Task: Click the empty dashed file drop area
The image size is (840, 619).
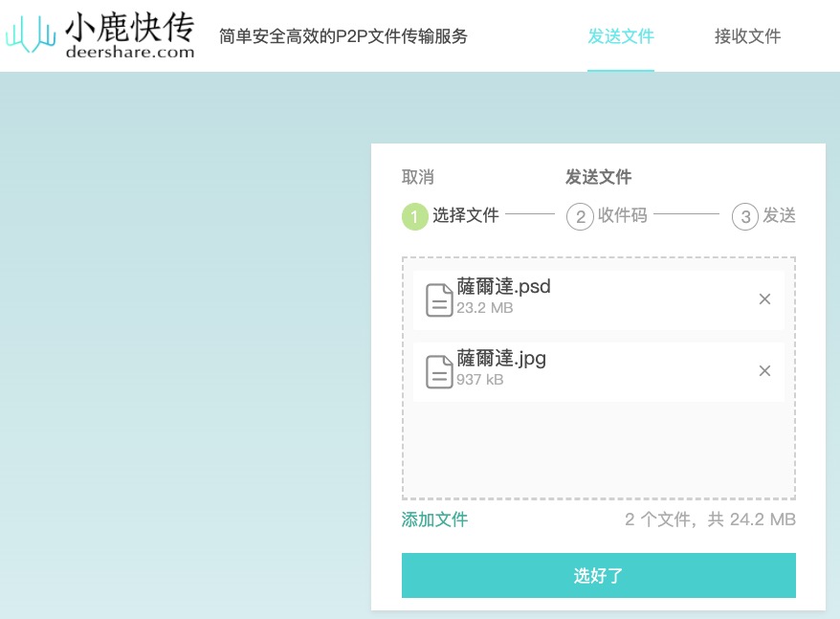Action: point(598,450)
